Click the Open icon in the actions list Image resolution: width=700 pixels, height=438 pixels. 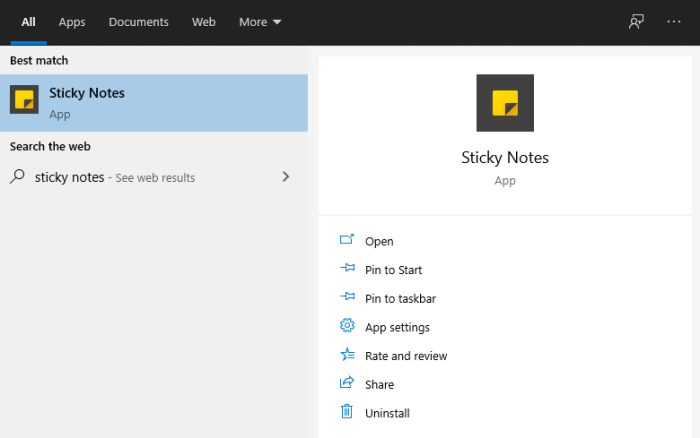[347, 240]
